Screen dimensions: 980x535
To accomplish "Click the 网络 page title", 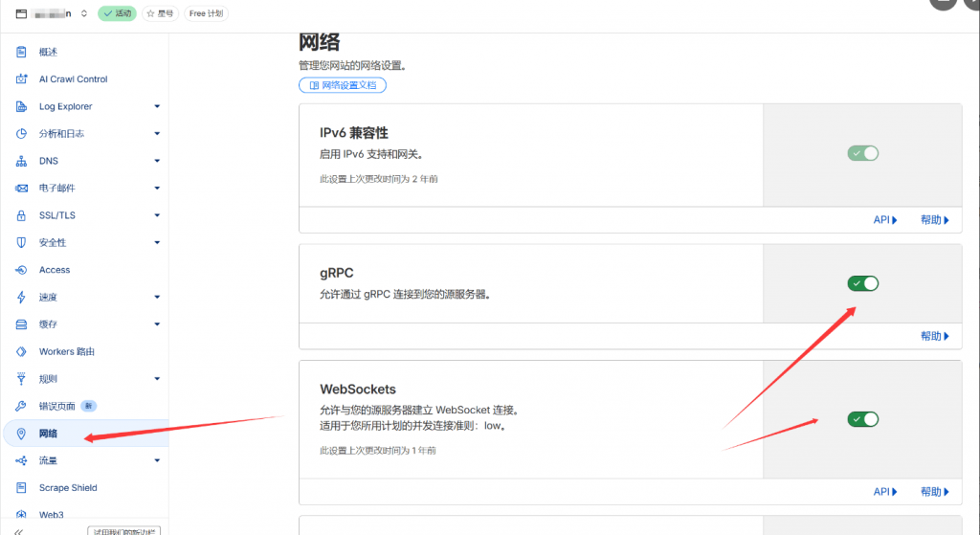I will [319, 42].
